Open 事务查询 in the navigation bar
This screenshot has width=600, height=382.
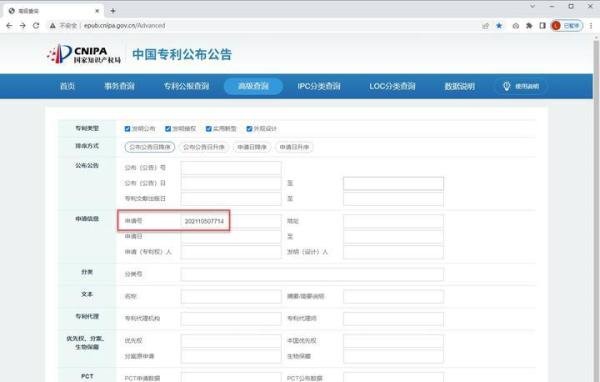(119, 86)
